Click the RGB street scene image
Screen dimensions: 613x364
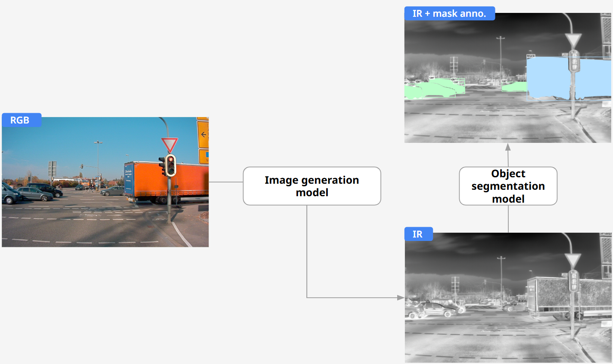(105, 182)
